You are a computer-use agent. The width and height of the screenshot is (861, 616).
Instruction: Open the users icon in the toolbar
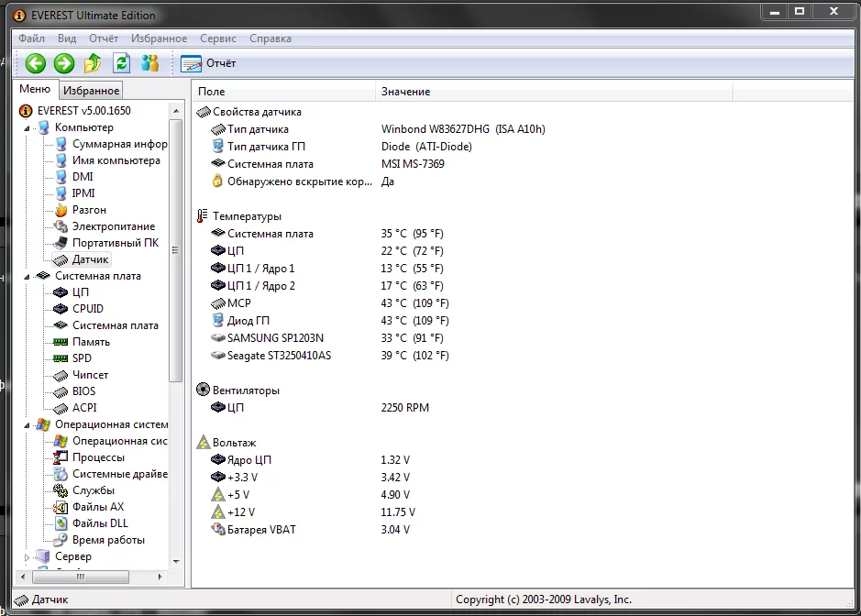pyautogui.click(x=149, y=63)
